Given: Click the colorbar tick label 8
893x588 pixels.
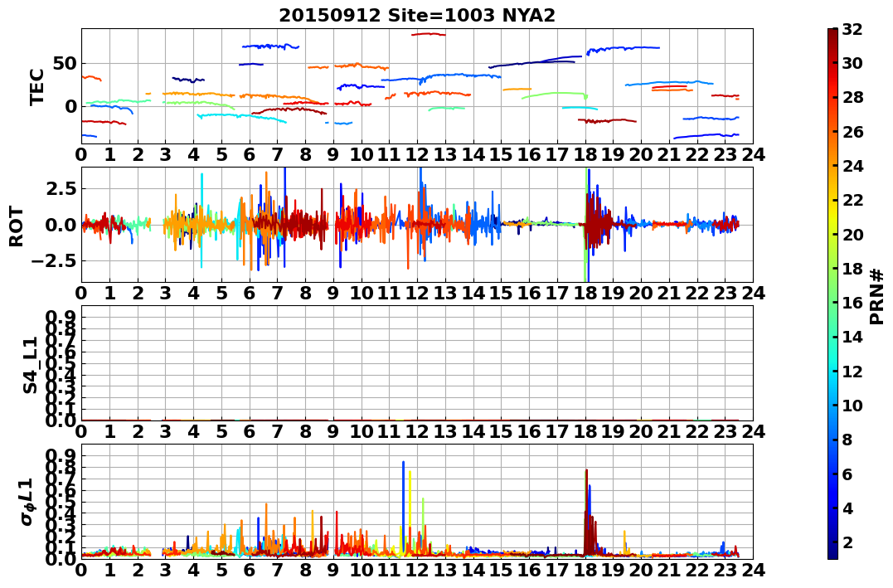Looking at the screenshot, I should [x=847, y=440].
